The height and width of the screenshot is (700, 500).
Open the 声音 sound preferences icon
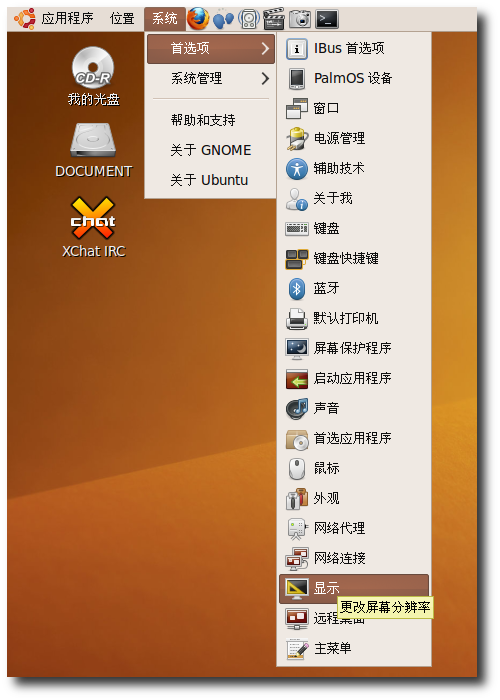click(296, 408)
